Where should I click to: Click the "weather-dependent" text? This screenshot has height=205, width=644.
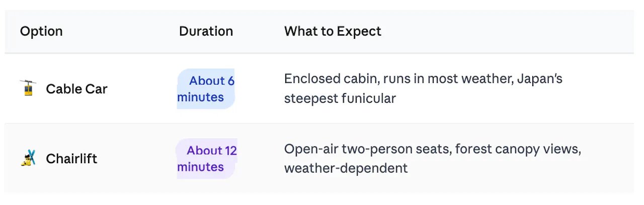346,168
